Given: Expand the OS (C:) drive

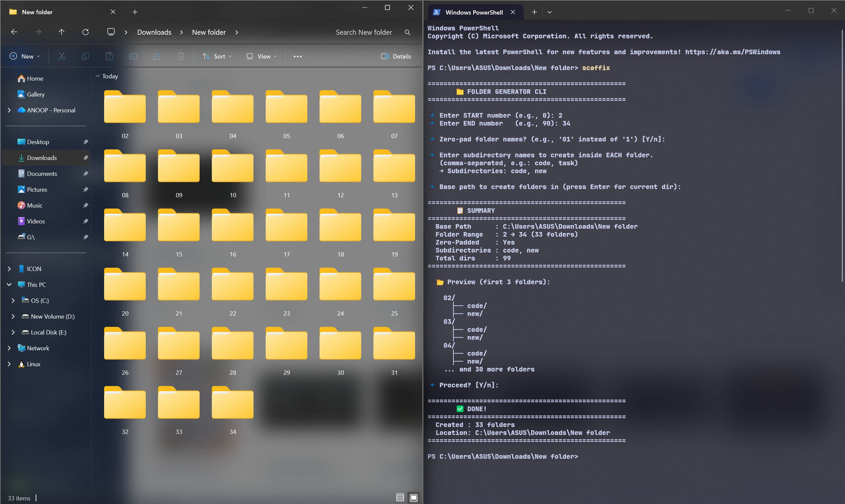Looking at the screenshot, I should coord(13,300).
